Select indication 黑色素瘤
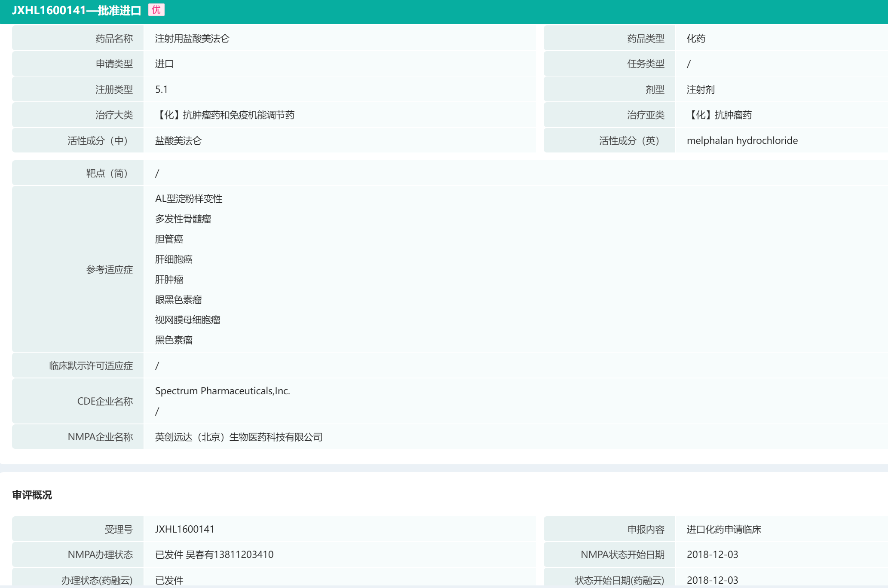Image resolution: width=888 pixels, height=588 pixels. (x=173, y=340)
